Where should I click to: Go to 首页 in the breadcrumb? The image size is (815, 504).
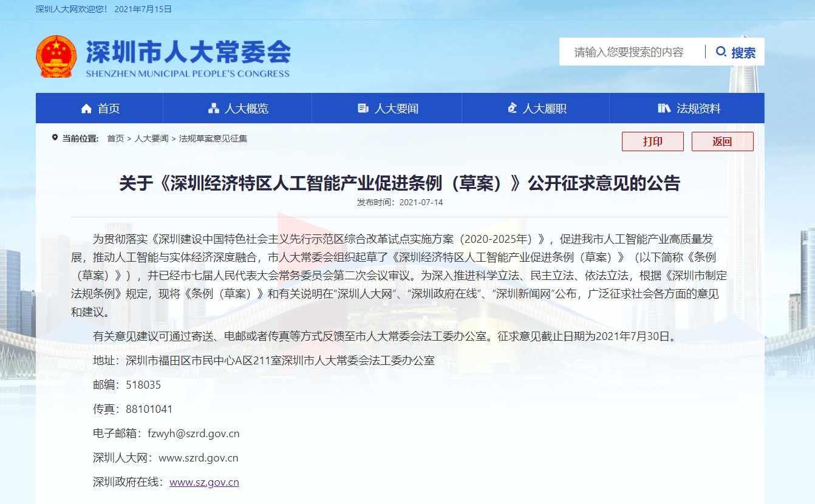coord(115,138)
